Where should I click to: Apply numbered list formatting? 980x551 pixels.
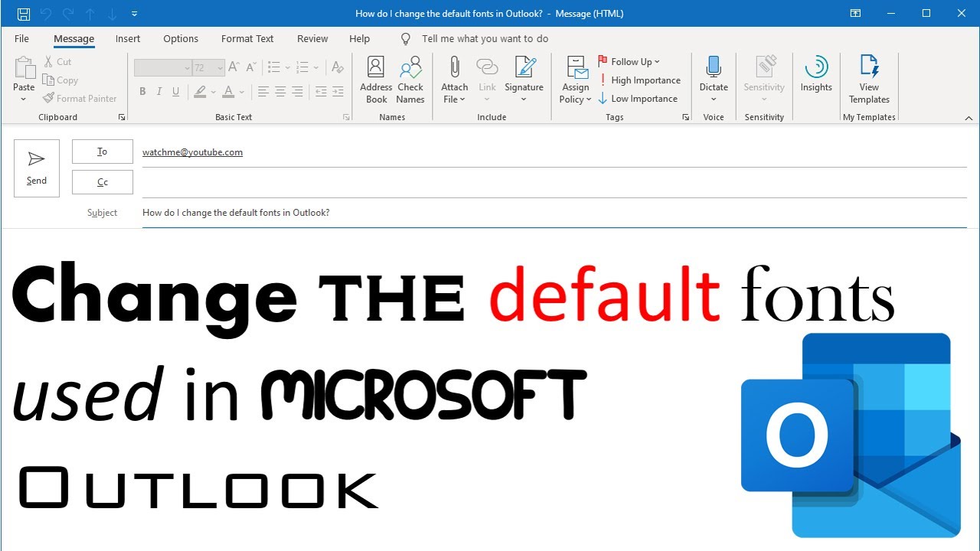tap(302, 68)
